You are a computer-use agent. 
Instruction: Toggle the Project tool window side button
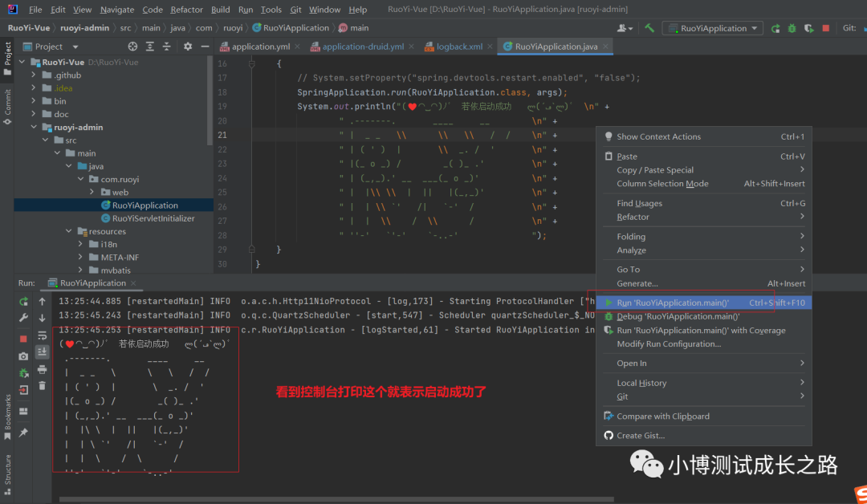click(x=7, y=59)
